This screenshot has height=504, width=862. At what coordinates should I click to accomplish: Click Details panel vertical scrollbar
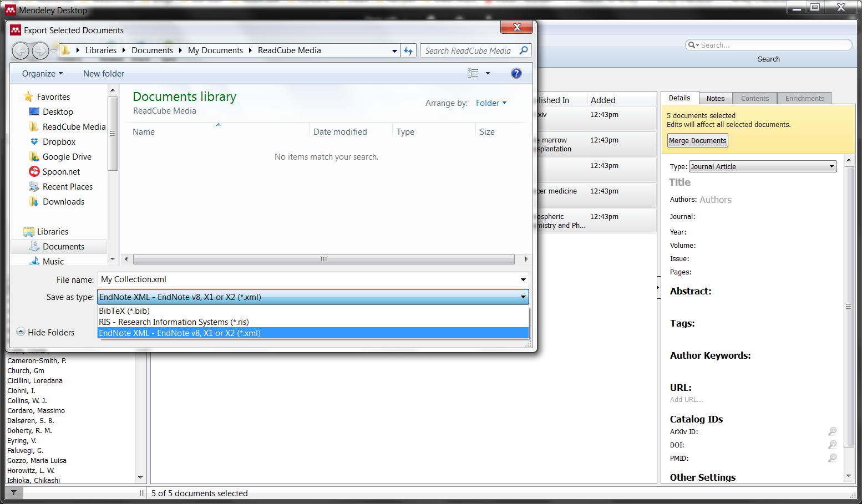coord(848,306)
